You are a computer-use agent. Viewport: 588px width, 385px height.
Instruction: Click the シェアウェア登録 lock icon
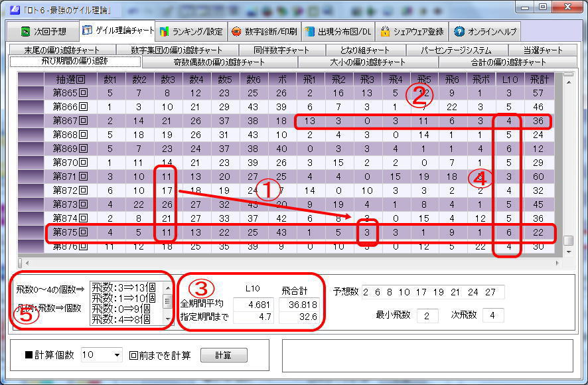385,31
